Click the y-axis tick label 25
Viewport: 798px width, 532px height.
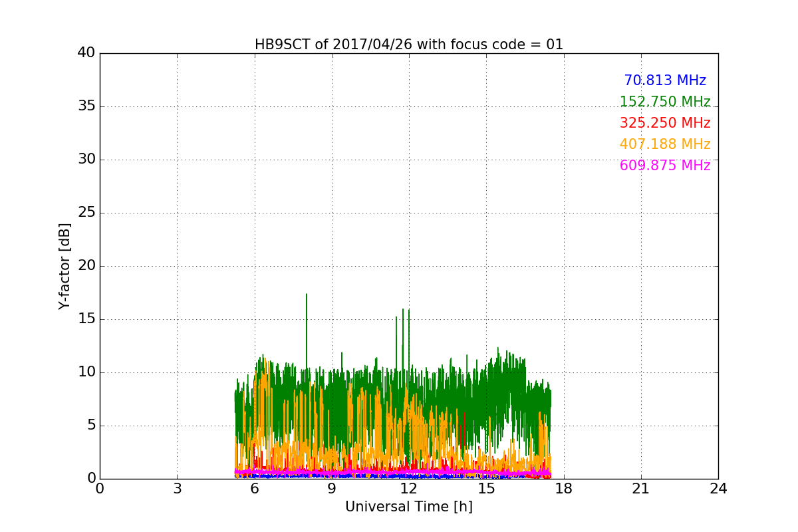pyautogui.click(x=86, y=213)
